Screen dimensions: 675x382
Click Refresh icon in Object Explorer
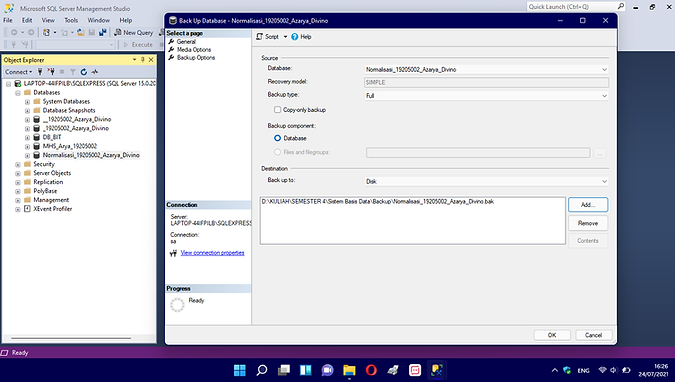(84, 72)
